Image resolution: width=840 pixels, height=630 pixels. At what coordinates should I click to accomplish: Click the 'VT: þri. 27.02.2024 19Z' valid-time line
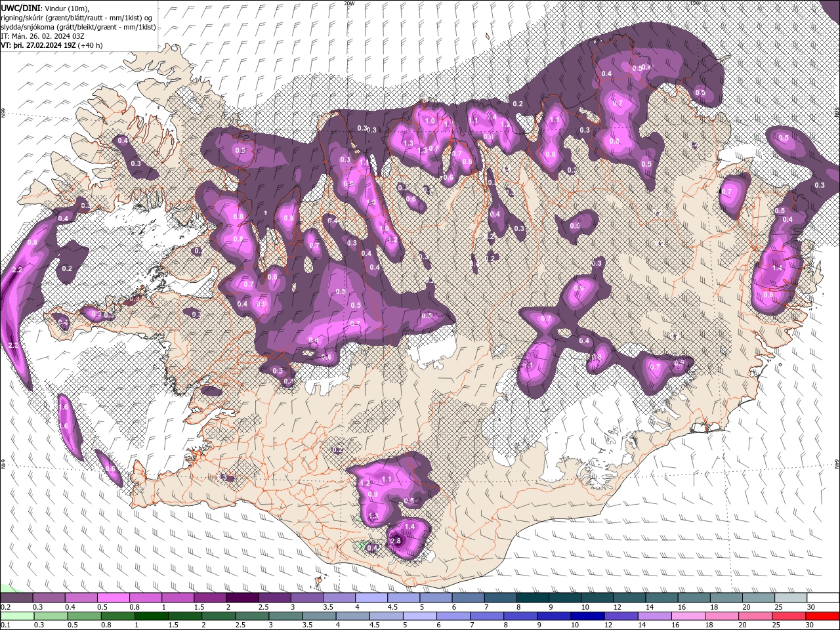38,45
